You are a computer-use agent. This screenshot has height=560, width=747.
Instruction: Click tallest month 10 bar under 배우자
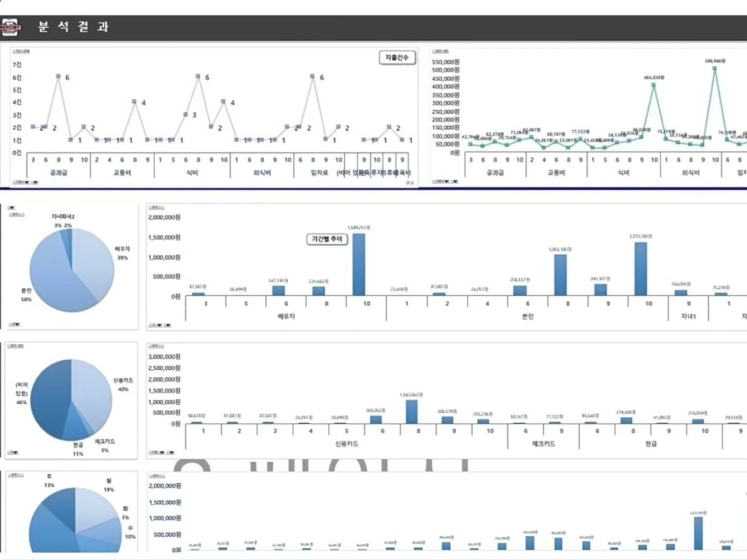pos(359,264)
